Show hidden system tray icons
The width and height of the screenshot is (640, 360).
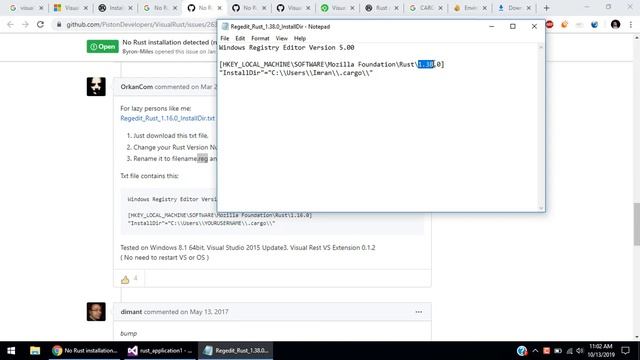[536, 351]
